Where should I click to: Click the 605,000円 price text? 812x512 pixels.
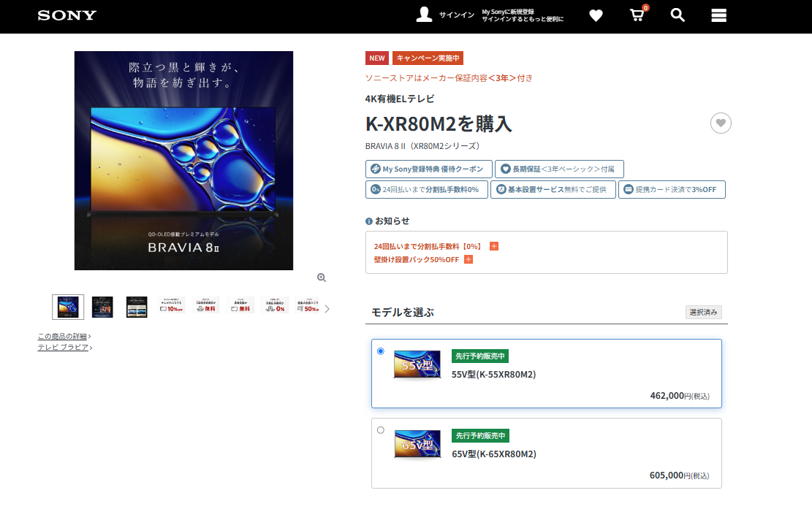click(680, 475)
